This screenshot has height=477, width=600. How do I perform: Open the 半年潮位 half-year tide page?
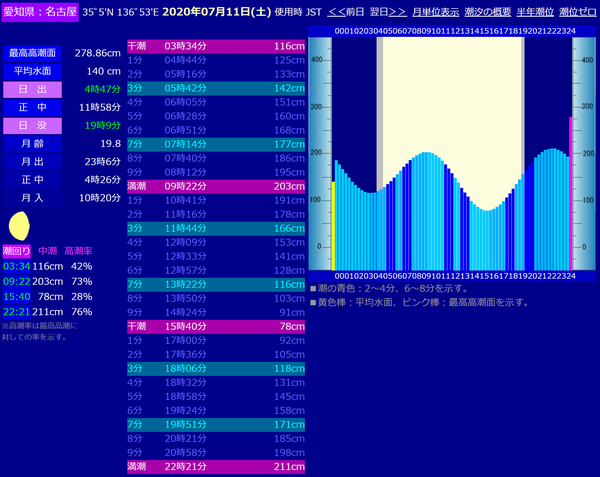click(535, 11)
